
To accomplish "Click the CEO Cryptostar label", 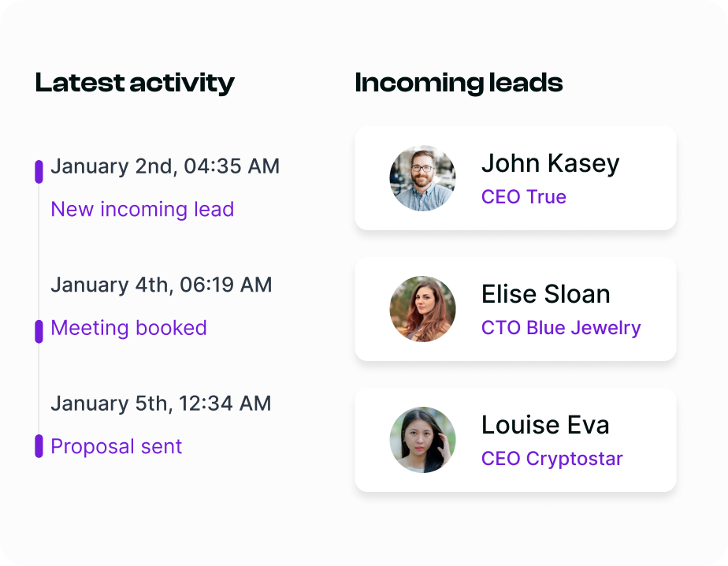I will 552,459.
